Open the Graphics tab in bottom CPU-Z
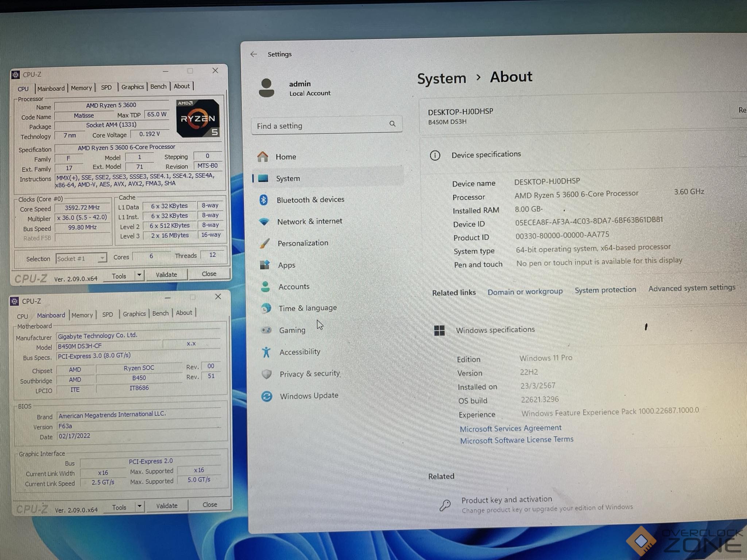The height and width of the screenshot is (560, 747). 134,314
